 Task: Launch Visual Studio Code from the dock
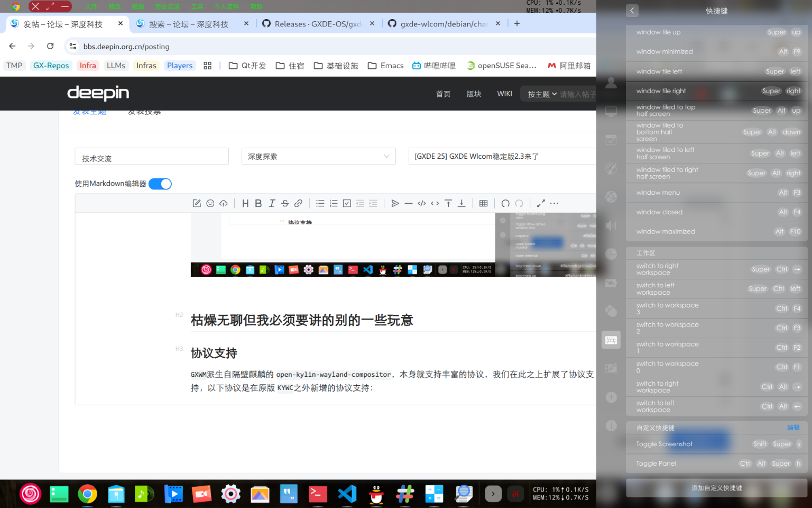(x=347, y=494)
